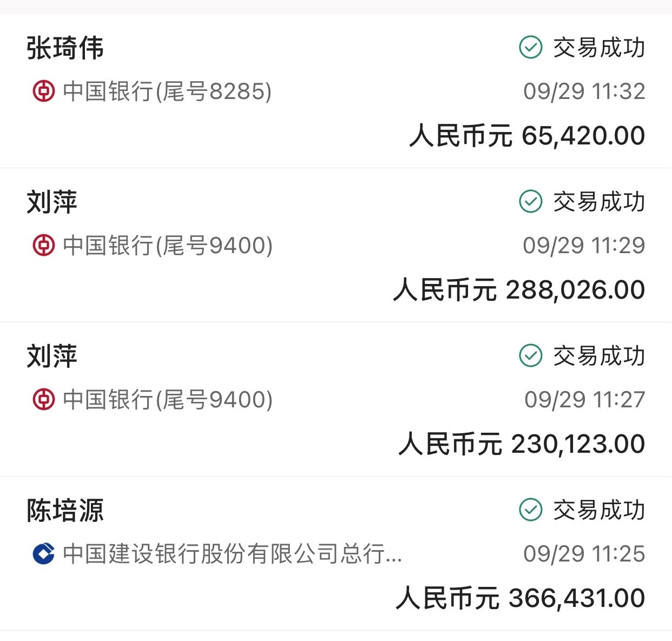This screenshot has height=641, width=672.
Task: Click truncated 中国建设银行股份有限公司总行 text
Action: 233,553
